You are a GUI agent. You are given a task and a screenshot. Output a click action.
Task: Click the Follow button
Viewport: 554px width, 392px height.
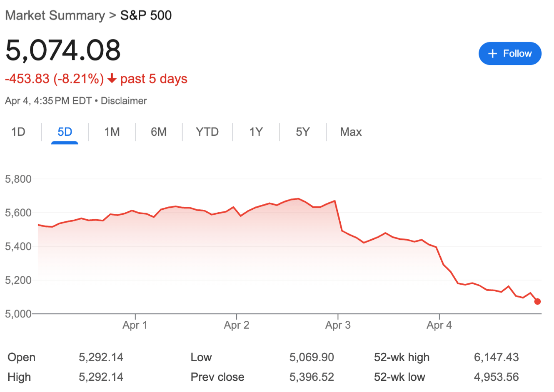509,54
